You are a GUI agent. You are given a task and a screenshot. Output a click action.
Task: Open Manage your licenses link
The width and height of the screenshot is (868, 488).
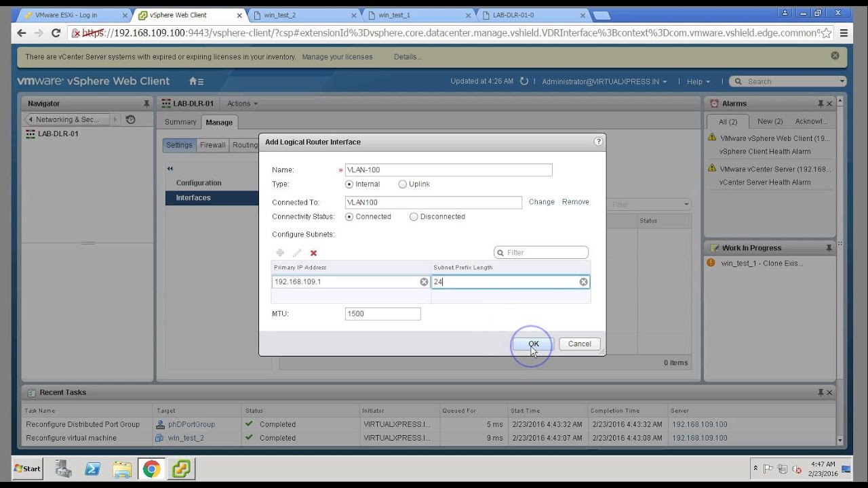[337, 57]
